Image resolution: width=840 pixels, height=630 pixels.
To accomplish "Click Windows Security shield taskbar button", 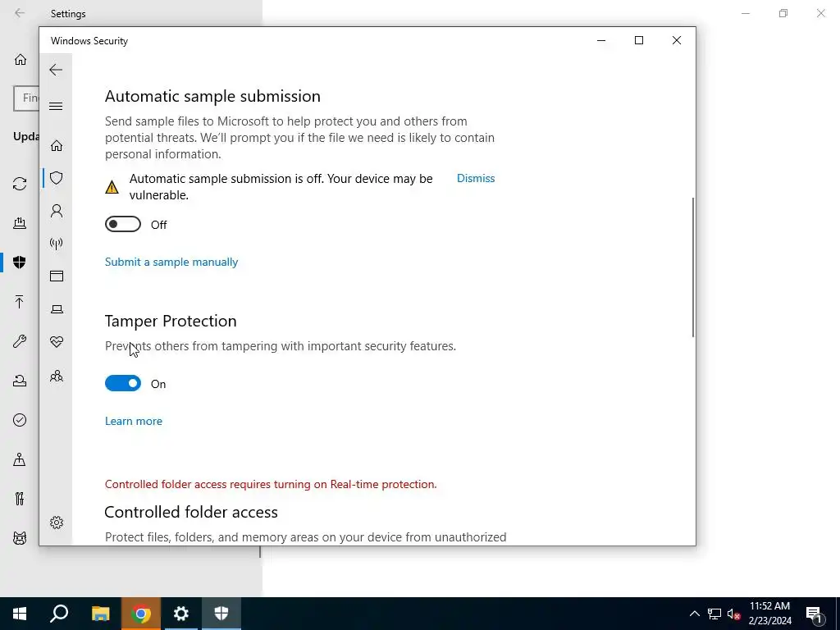I will (x=221, y=614).
